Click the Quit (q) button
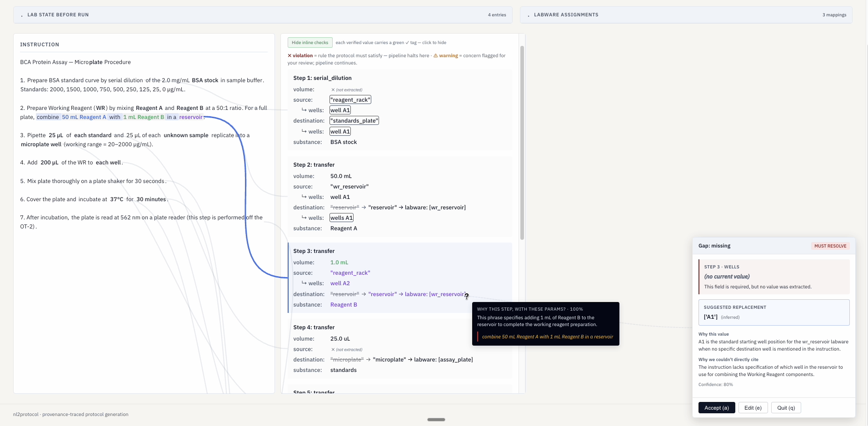The width and height of the screenshot is (868, 426). pos(786,408)
